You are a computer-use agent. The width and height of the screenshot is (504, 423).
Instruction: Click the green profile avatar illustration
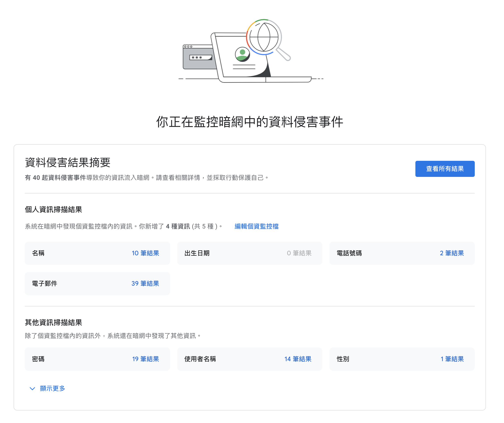(x=242, y=54)
